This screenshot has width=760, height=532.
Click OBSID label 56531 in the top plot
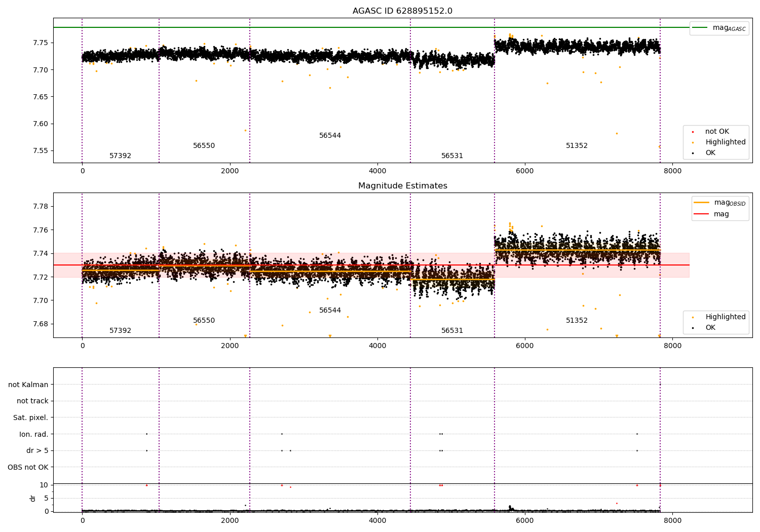[x=452, y=156]
